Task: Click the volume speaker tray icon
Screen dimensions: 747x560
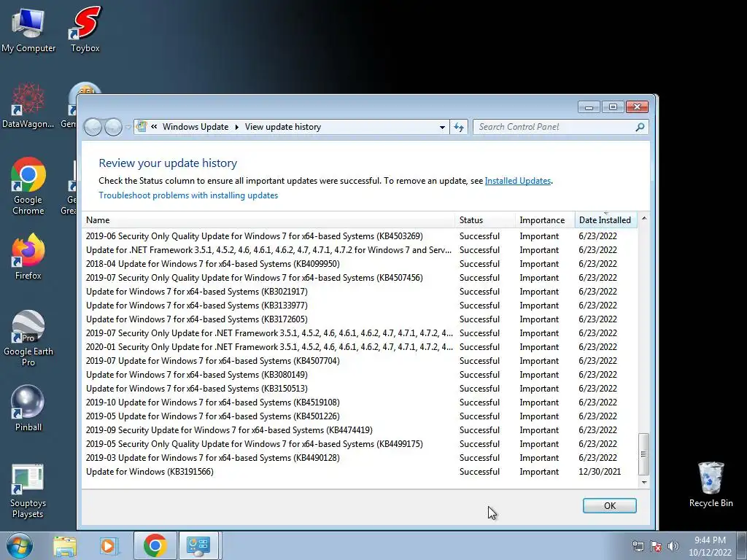Action: [673, 546]
